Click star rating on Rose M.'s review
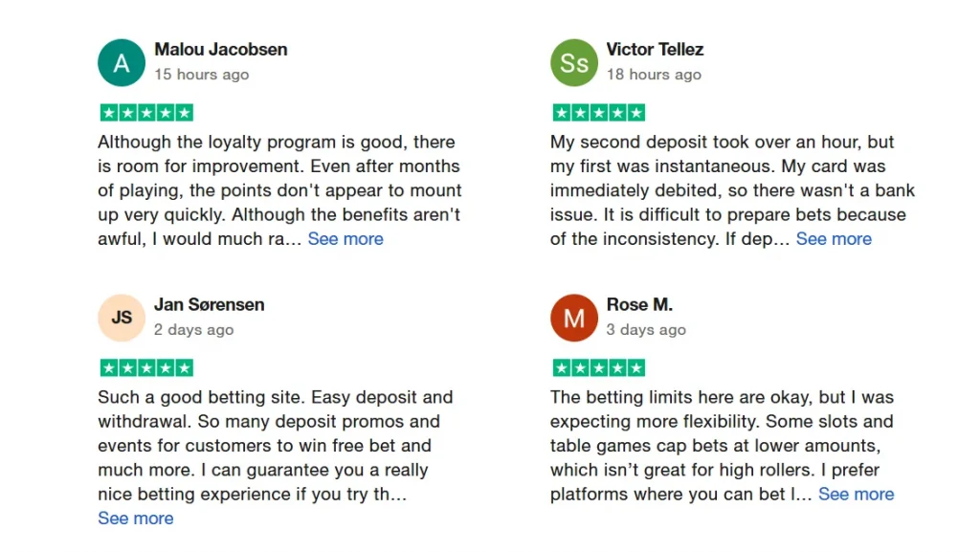 tap(599, 368)
